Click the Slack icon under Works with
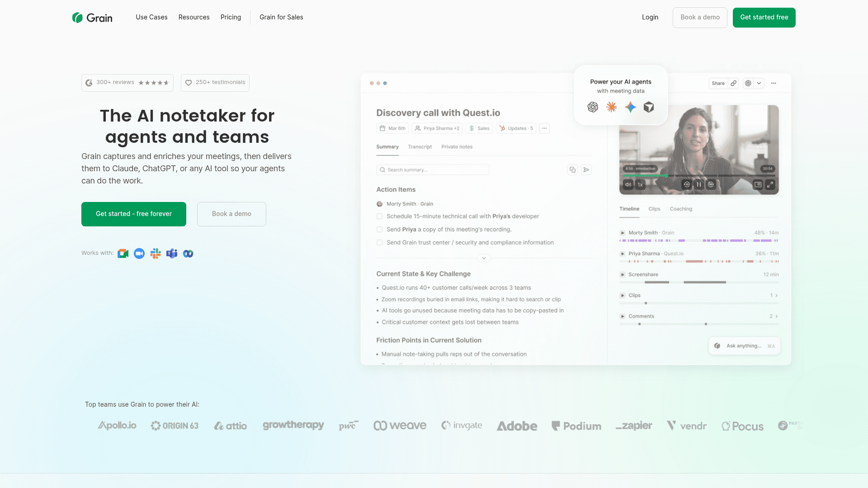The height and width of the screenshot is (488, 868). [x=156, y=253]
